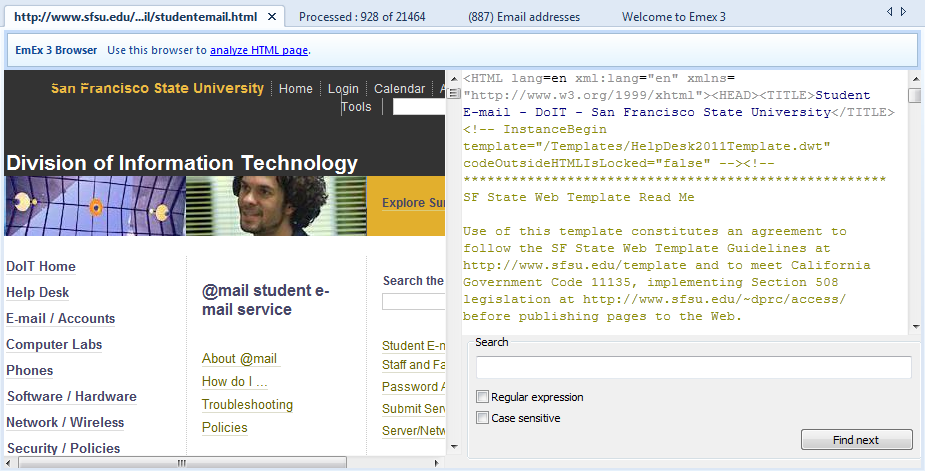This screenshot has width=925, height=471.
Task: Toggle the Case sensitive checkbox
Action: [483, 418]
